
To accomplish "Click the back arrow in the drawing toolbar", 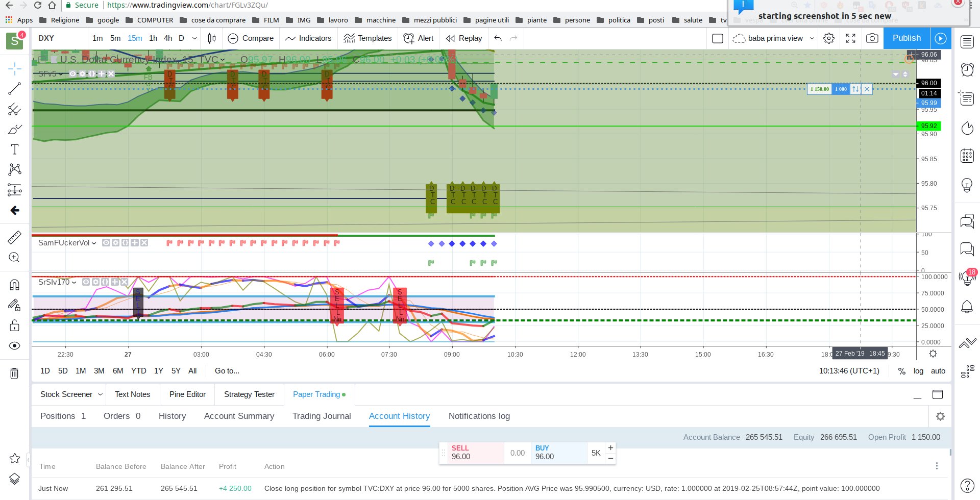I will (x=14, y=210).
